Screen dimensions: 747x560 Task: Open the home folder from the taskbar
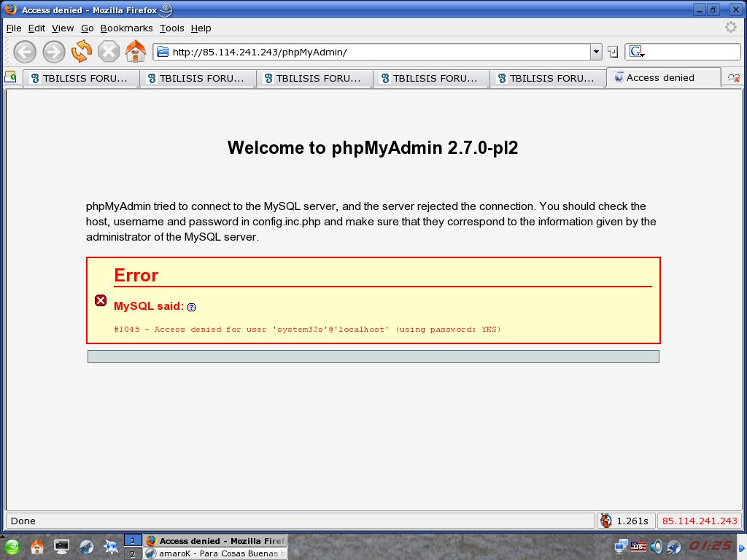coord(37,547)
